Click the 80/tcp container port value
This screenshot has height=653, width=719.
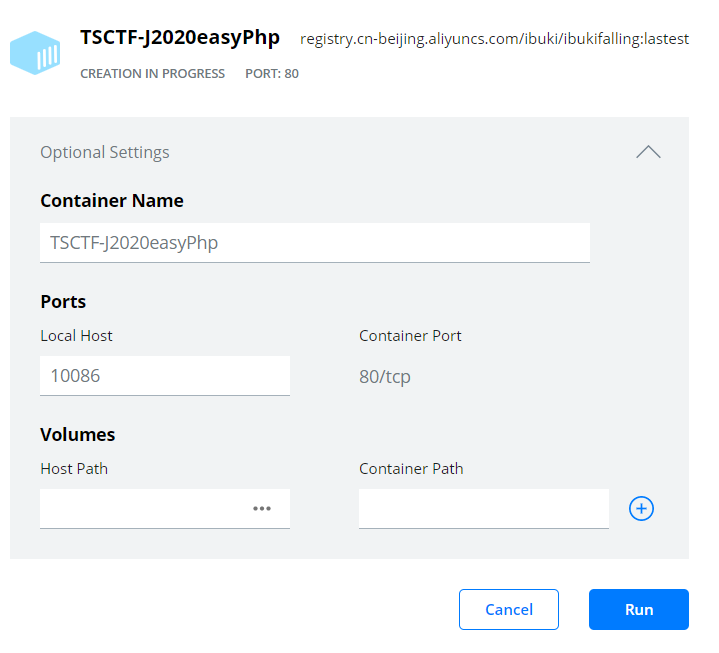tap(385, 377)
